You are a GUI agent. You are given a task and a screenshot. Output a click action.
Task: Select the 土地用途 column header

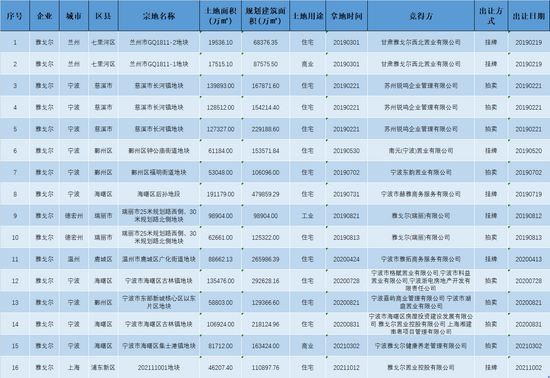click(x=308, y=16)
